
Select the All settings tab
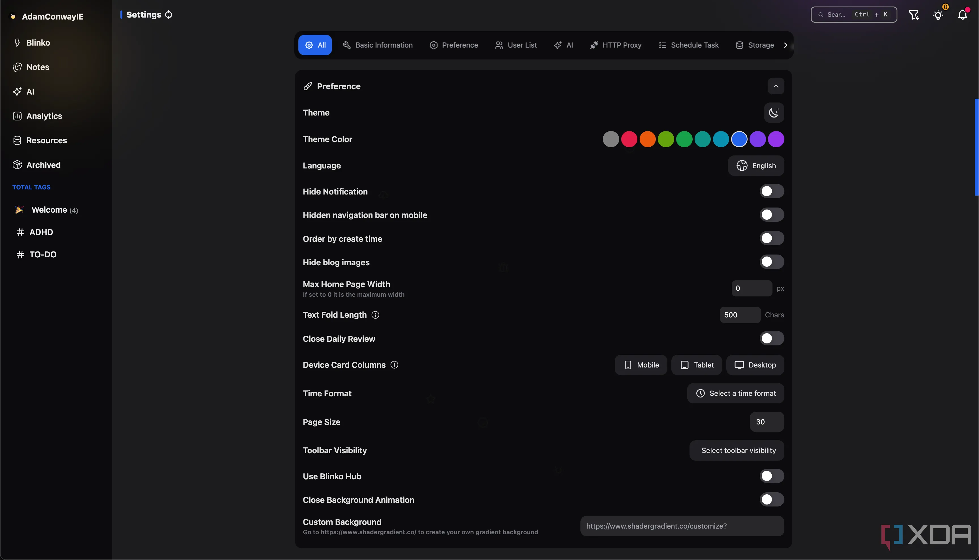tap(315, 45)
